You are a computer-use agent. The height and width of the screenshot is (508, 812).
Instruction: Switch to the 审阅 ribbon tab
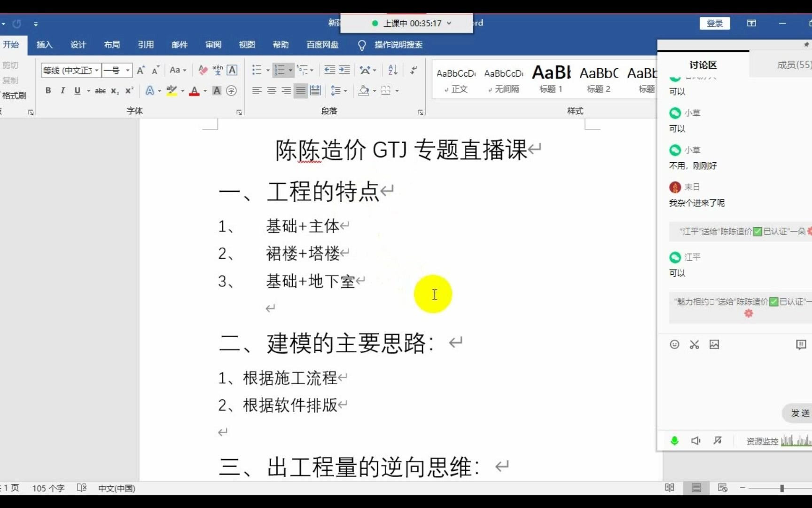[213, 45]
